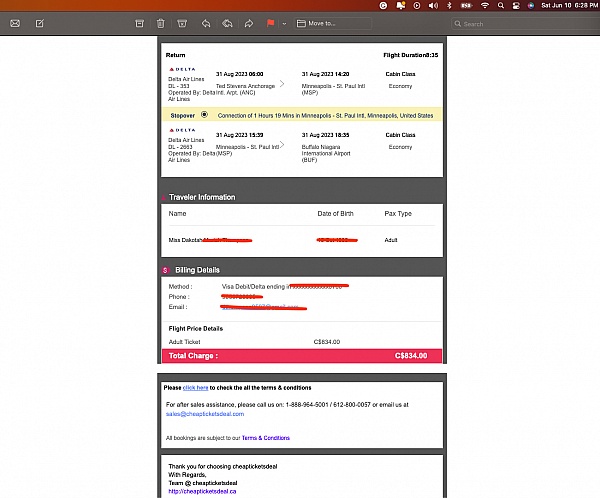Flag the message with the red flag
Viewport: 600px width, 498px height.
point(271,24)
